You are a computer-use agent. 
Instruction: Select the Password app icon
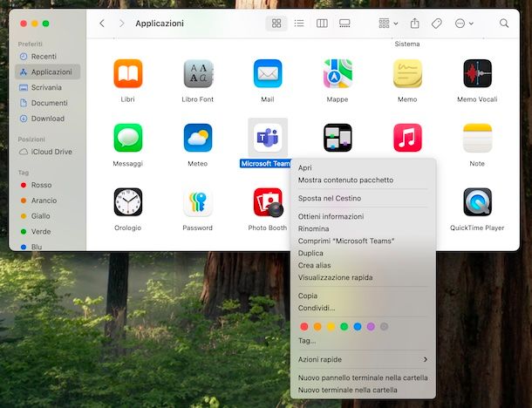click(x=198, y=202)
